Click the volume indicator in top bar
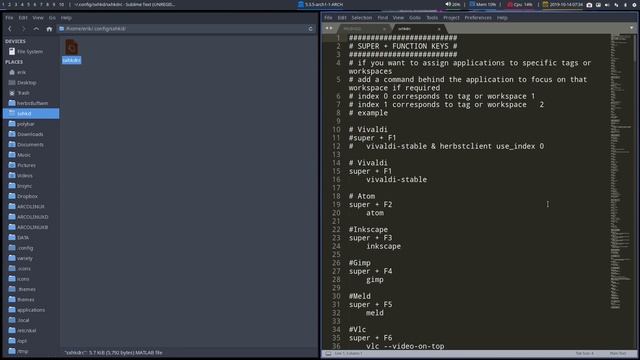This screenshot has width=640, height=360. [453, 4]
